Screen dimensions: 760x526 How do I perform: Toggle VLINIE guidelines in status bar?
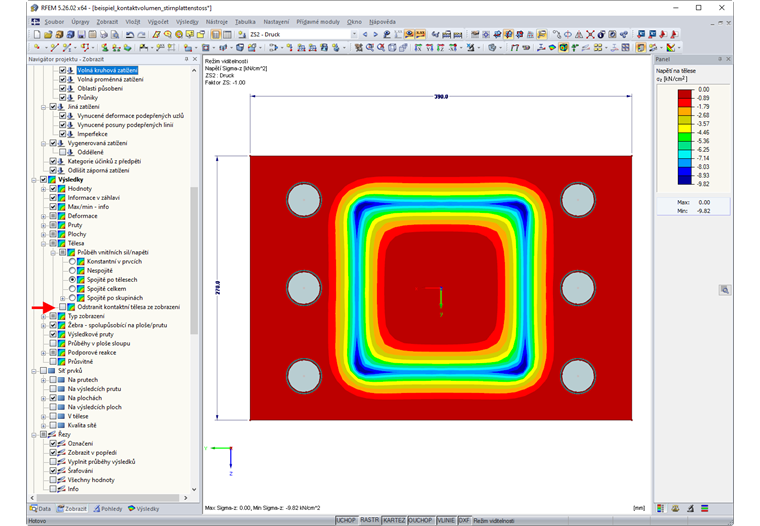(446, 520)
